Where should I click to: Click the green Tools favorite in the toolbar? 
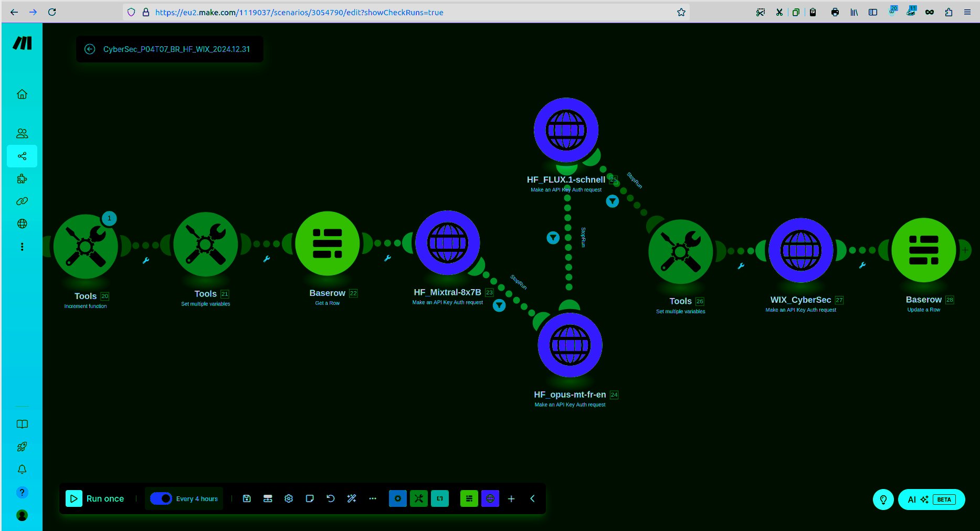click(419, 498)
